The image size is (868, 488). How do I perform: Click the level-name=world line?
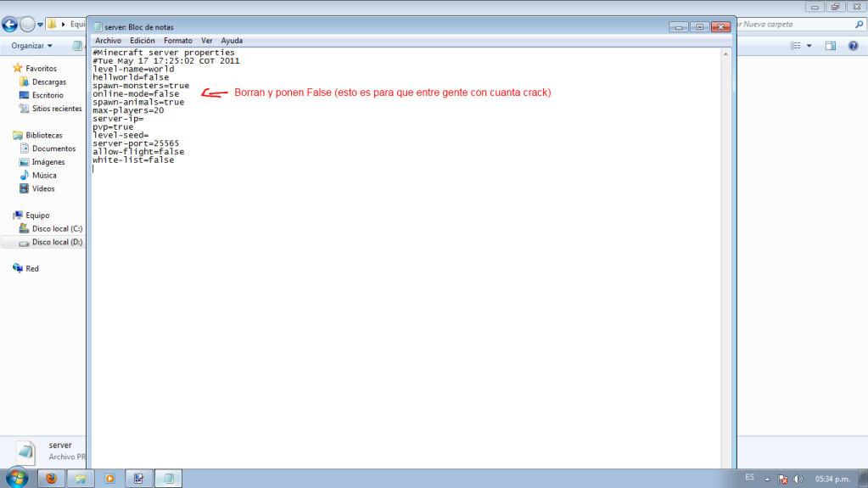[x=133, y=70]
